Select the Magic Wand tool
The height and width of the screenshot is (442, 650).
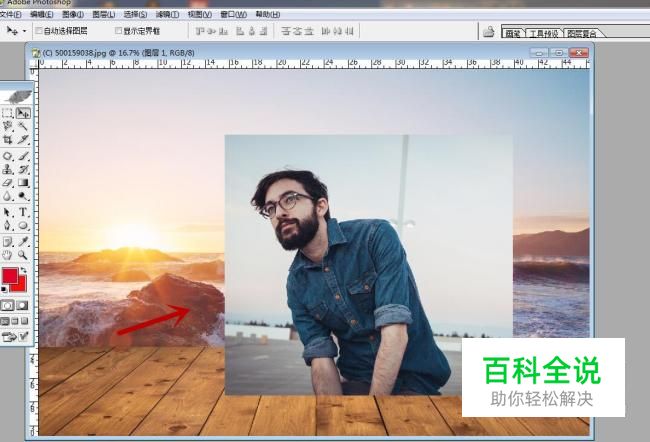click(x=23, y=126)
